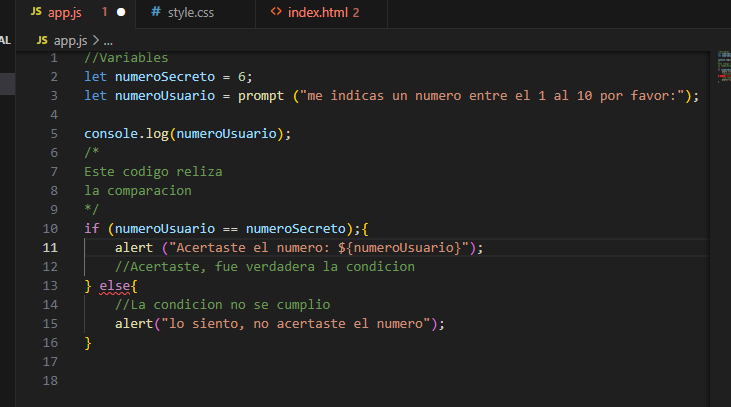Click the unsaved dot on app.js tab
The height and width of the screenshot is (407, 731).
(121, 13)
